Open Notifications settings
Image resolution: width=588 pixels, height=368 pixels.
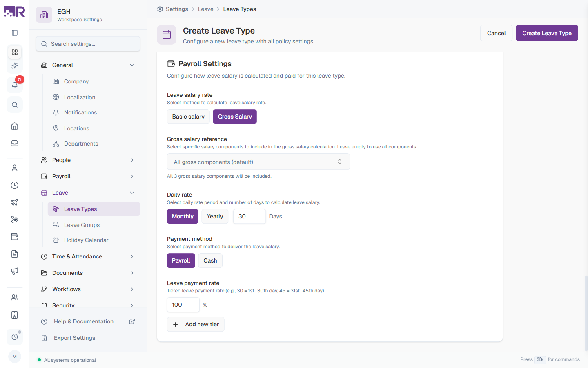(x=94, y=112)
